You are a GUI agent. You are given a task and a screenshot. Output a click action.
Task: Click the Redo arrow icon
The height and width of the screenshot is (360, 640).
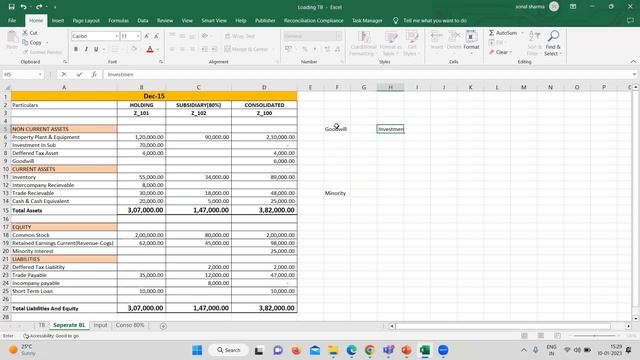click(39, 7)
